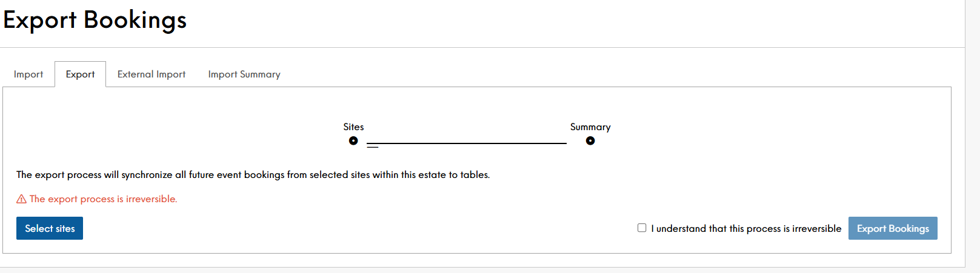980x273 pixels.
Task: Select the Export tab
Action: 80,74
